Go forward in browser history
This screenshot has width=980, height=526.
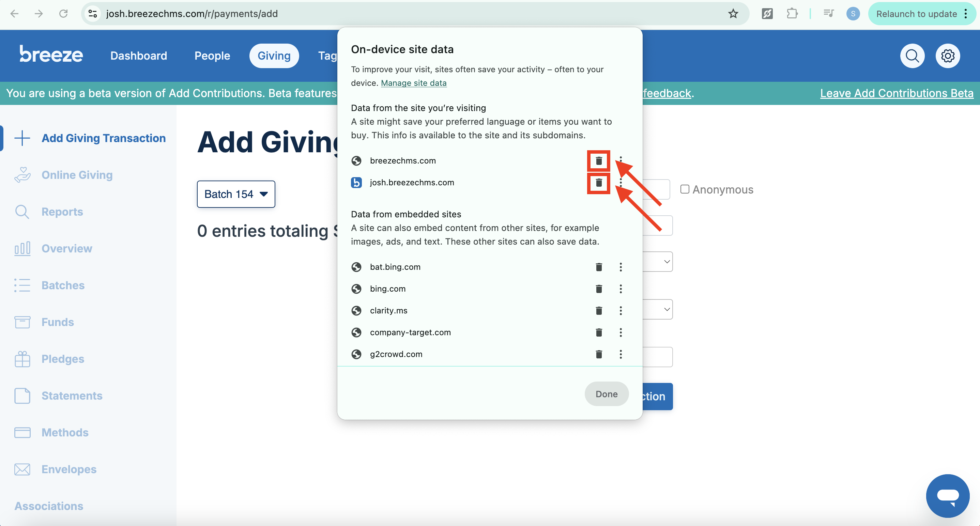(x=39, y=14)
